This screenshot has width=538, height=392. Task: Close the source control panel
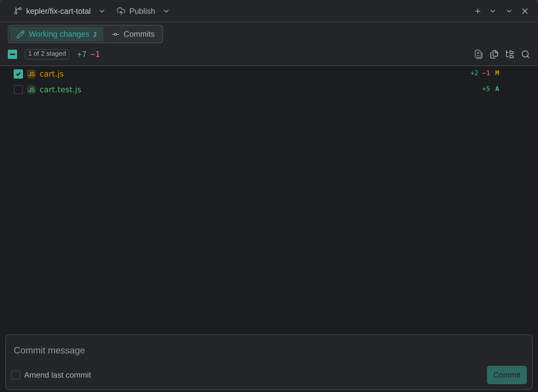[x=525, y=11]
